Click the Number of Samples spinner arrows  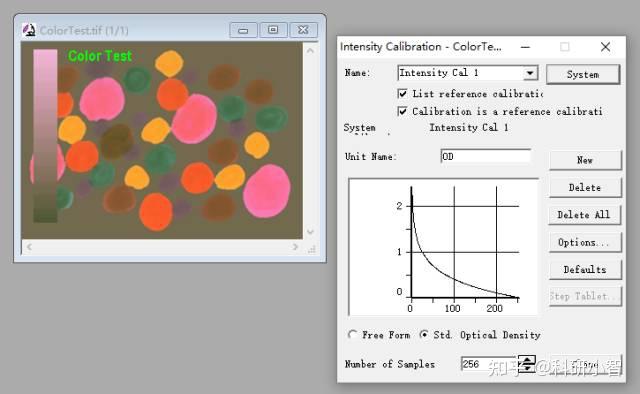click(x=527, y=363)
